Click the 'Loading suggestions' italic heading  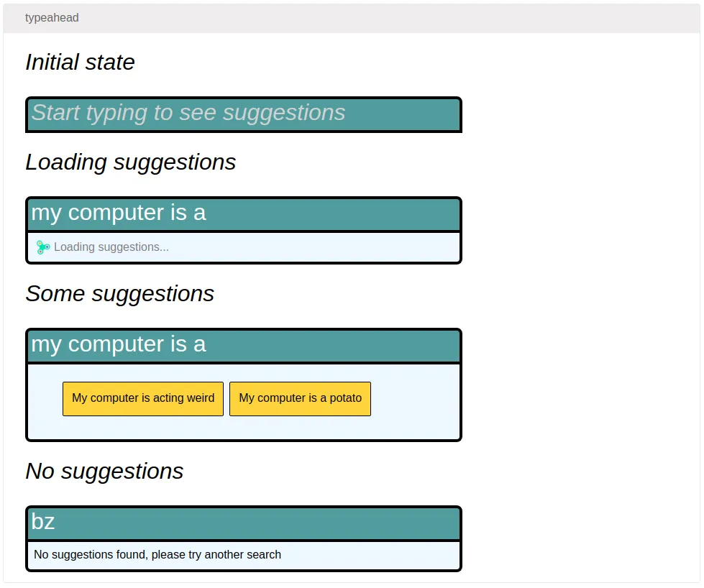click(130, 162)
